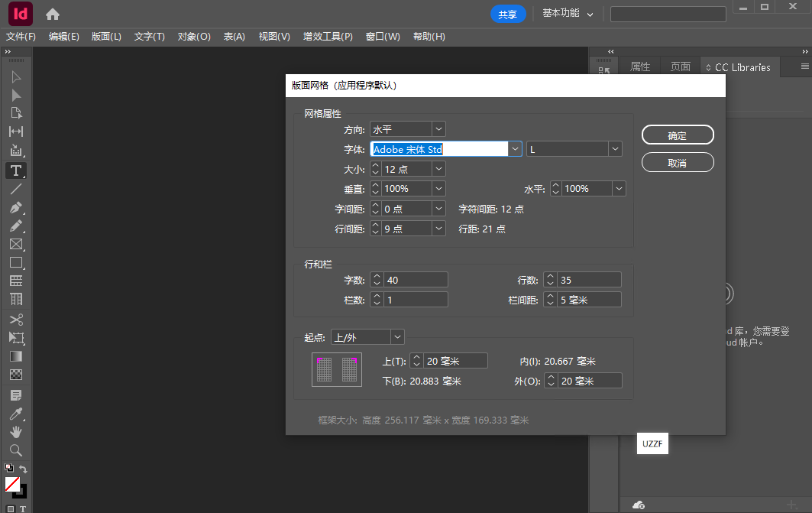Image resolution: width=812 pixels, height=513 pixels.
Task: Select the Zoom tool
Action: pyautogui.click(x=16, y=450)
